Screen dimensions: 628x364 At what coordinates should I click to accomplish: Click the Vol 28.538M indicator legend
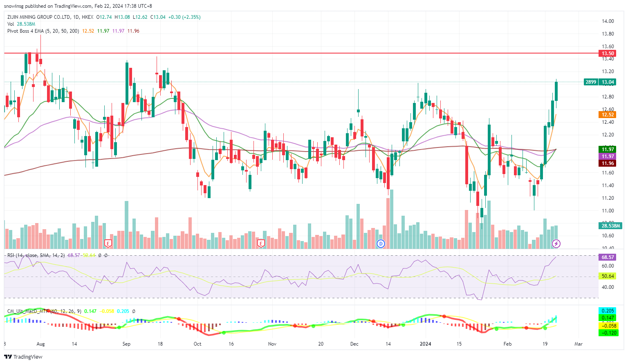click(x=21, y=24)
